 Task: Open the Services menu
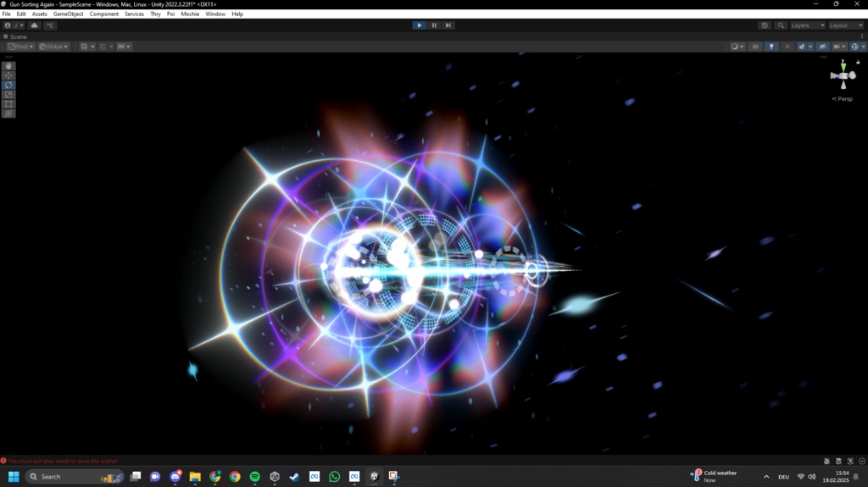(x=134, y=14)
